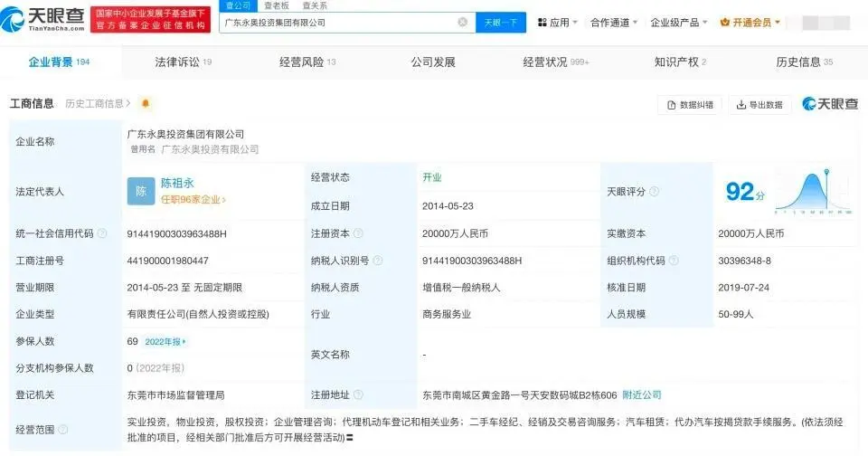Image resolution: width=868 pixels, height=456 pixels.
Task: Click the help icon beside 纳税人识别号
Action: point(378,261)
